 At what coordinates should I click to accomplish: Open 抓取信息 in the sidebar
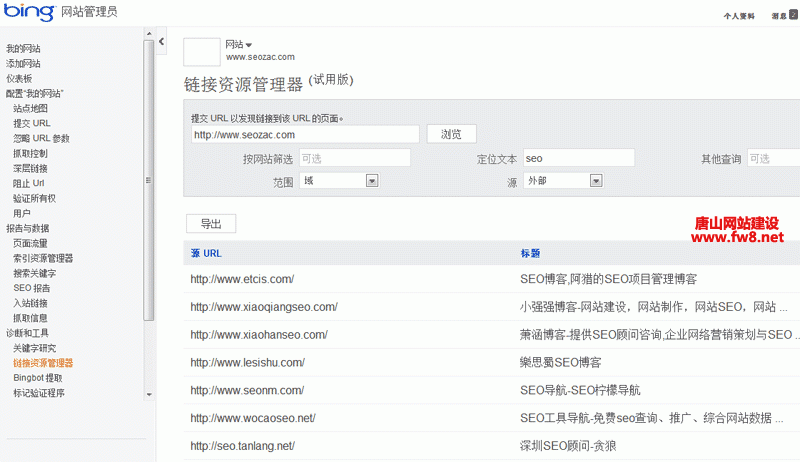[30, 318]
